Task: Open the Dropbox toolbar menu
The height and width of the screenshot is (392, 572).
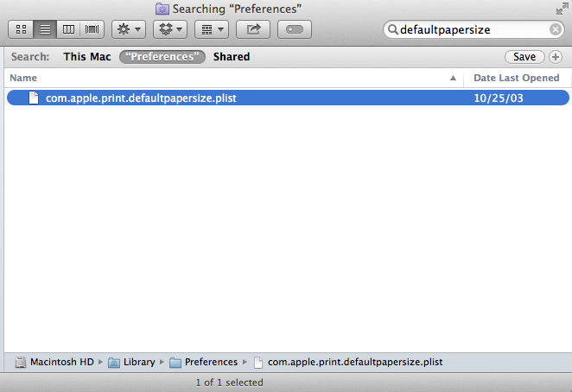Action: click(170, 29)
